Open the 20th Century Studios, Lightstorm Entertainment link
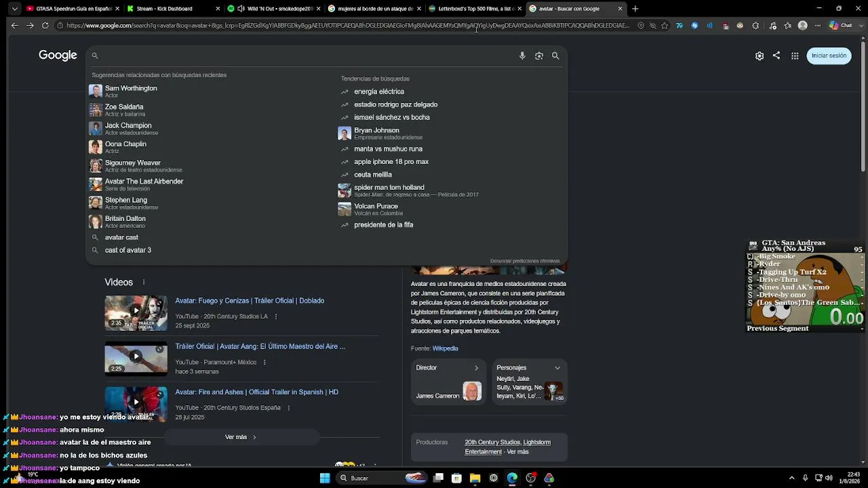Viewport: 868px width, 488px height. click(x=508, y=447)
